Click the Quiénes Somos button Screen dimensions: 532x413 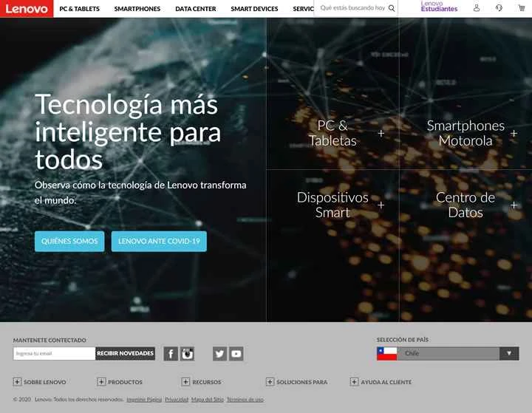click(x=69, y=242)
